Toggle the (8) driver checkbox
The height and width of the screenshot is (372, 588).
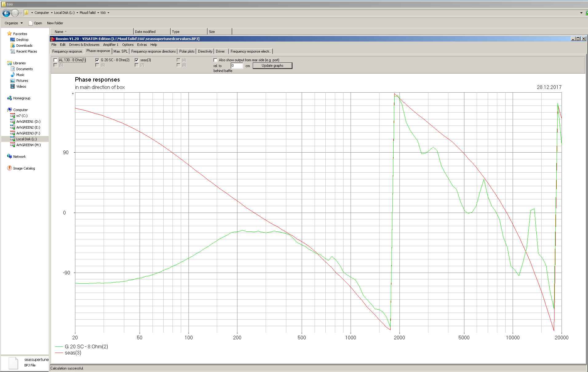click(x=178, y=65)
